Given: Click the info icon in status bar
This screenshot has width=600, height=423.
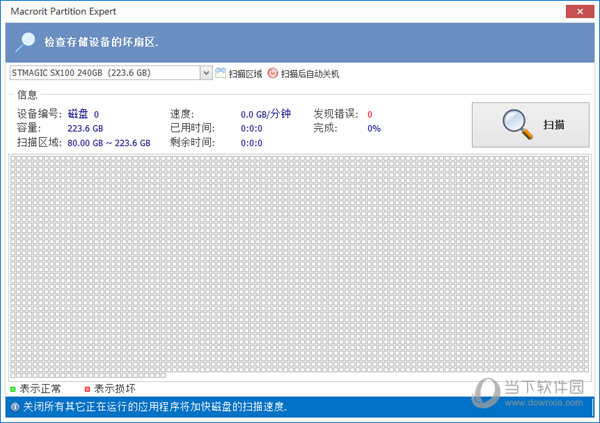Looking at the screenshot, I should tap(15, 407).
